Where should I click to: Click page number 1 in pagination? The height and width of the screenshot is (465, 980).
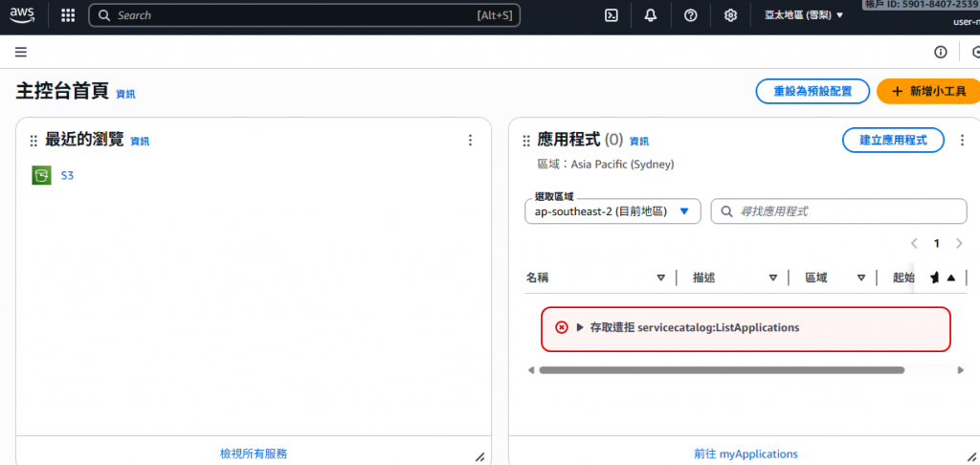pyautogui.click(x=936, y=243)
